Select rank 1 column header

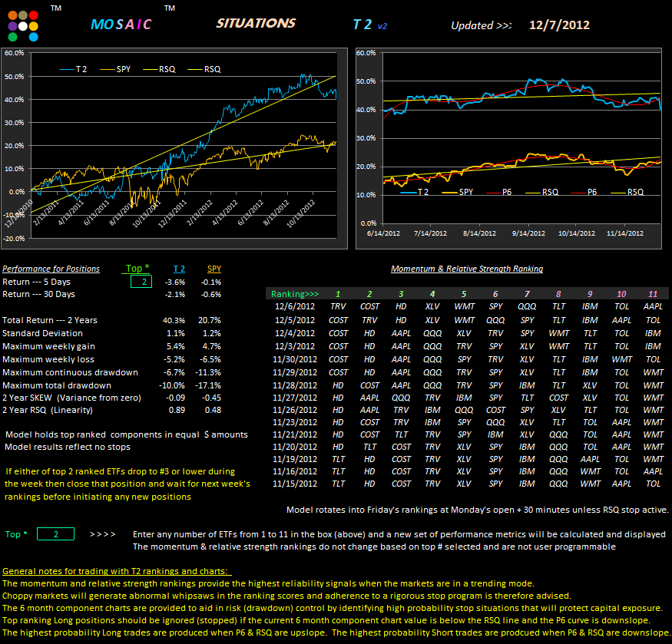[338, 294]
